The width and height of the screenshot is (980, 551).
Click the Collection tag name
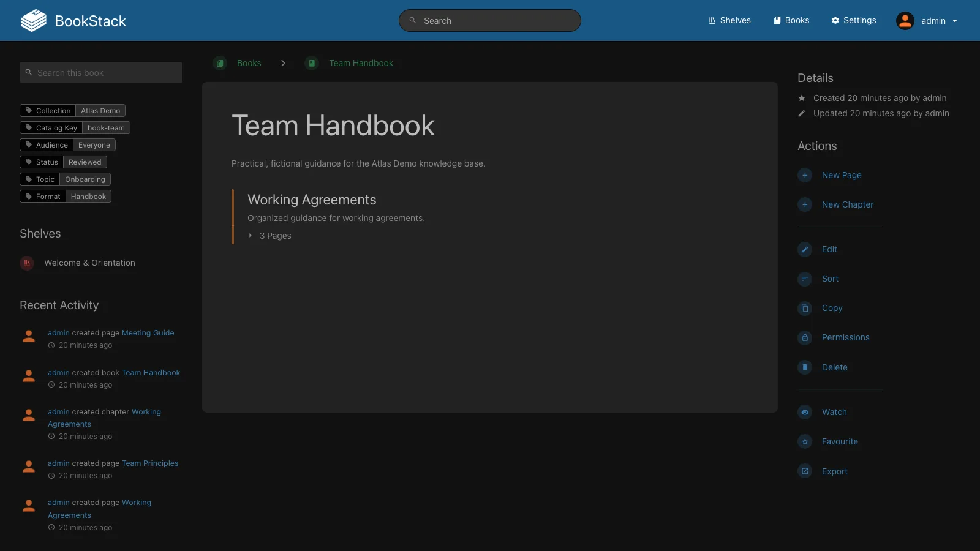point(48,111)
